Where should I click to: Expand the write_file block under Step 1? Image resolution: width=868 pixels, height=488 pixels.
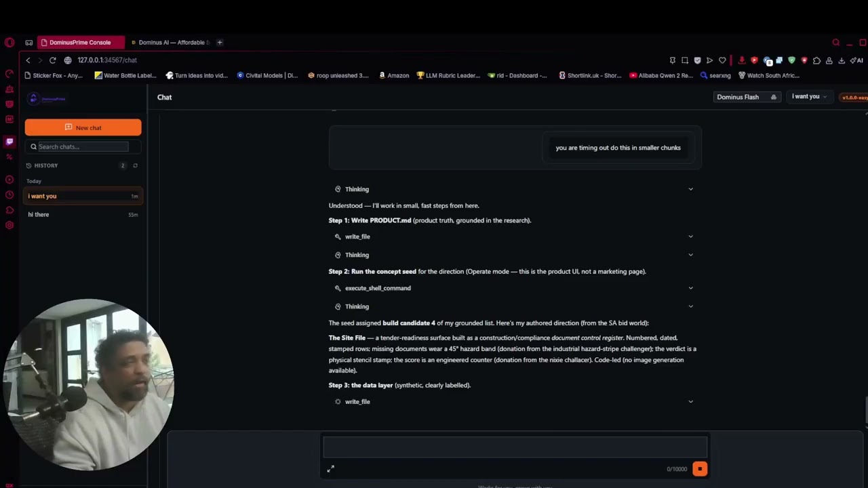tap(515, 237)
